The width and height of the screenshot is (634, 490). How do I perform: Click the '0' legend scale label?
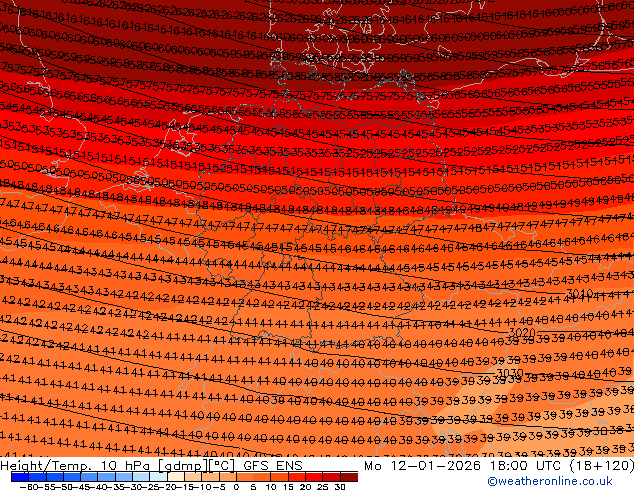coord(236,487)
